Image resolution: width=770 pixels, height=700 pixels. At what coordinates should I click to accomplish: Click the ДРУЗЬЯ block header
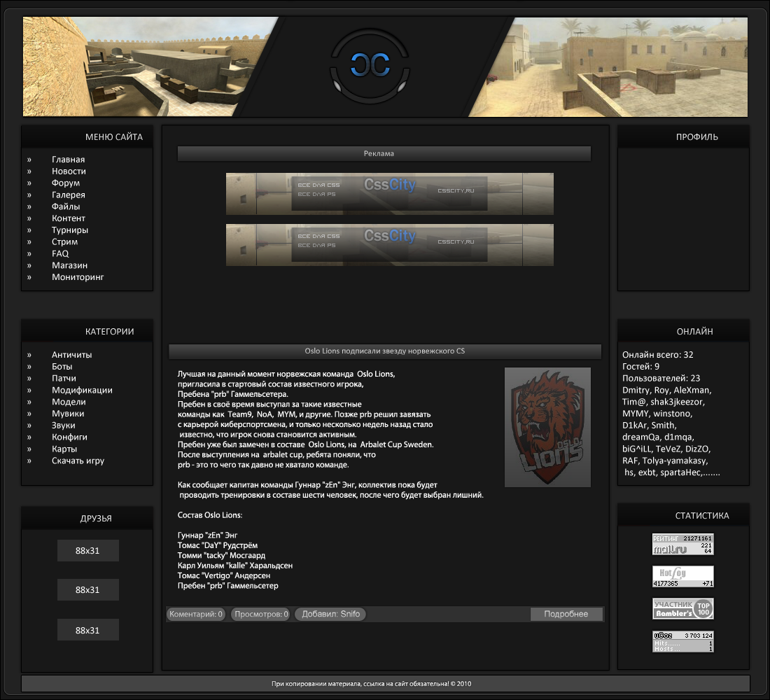[x=87, y=518]
